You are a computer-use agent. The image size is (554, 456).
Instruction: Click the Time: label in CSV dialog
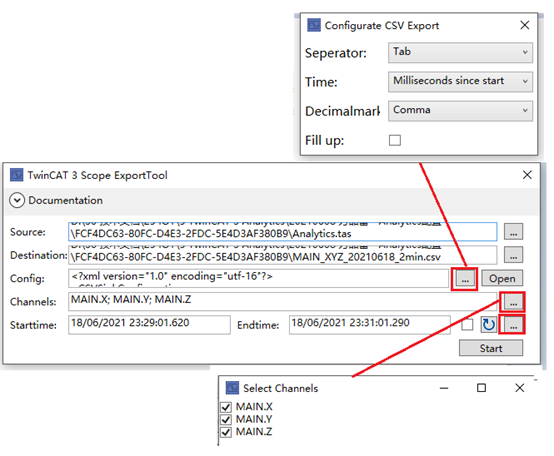click(321, 82)
